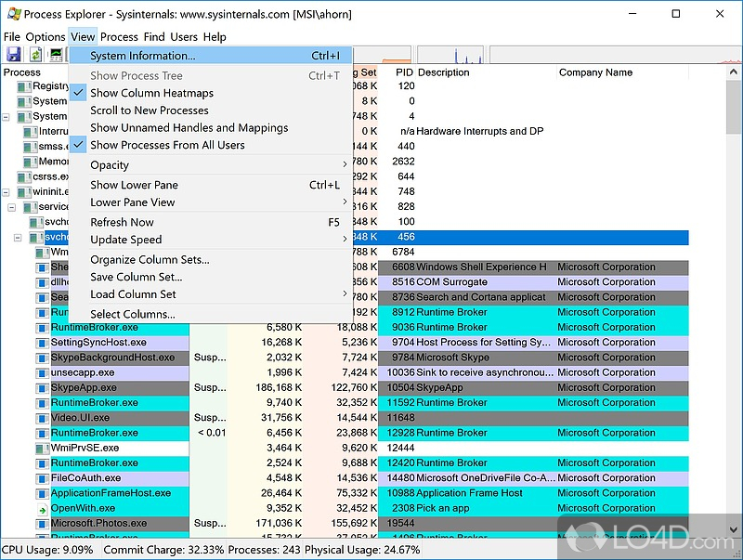
Task: Toggle Show Processes From All Users
Action: click(x=211, y=145)
